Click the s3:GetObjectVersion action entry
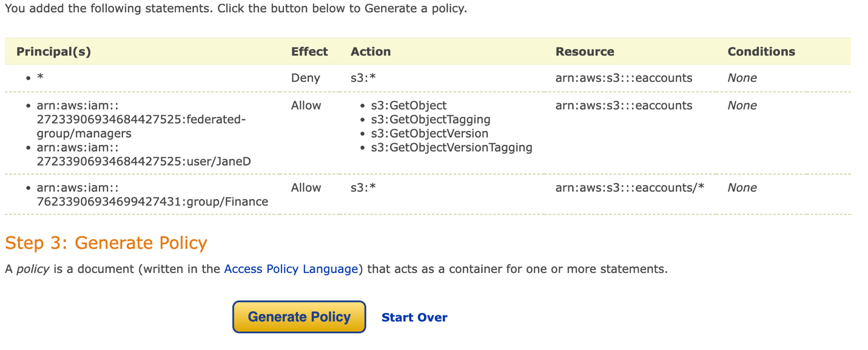The image size is (868, 350). coord(429,133)
